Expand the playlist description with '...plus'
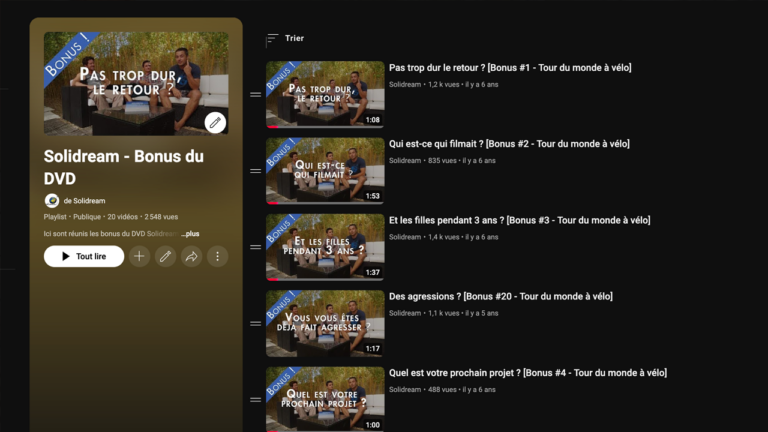 190,233
